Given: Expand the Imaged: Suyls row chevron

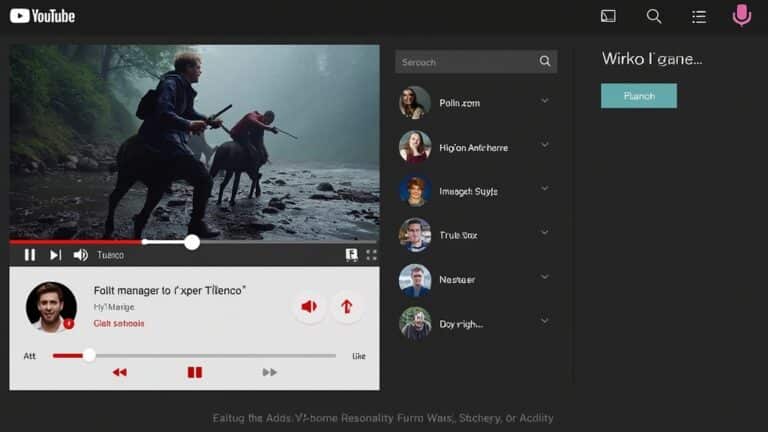Looking at the screenshot, I should (545, 188).
